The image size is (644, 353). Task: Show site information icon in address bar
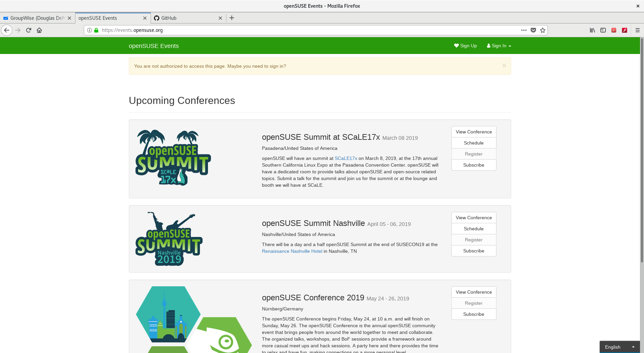90,30
